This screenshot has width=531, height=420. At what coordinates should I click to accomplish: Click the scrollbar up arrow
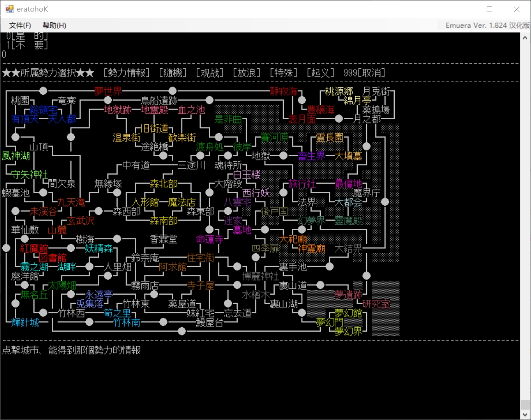tap(525, 37)
